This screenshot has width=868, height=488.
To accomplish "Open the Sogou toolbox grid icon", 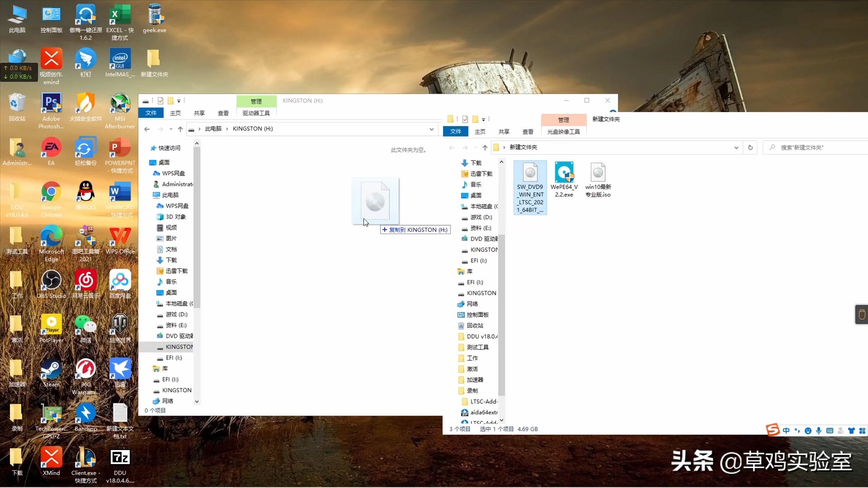I will pos(861,431).
